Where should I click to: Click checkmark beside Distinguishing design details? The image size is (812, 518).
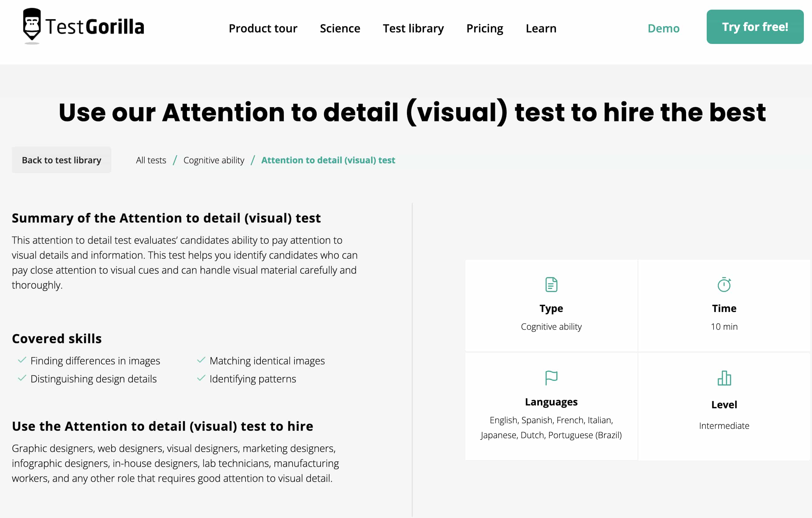pos(22,378)
